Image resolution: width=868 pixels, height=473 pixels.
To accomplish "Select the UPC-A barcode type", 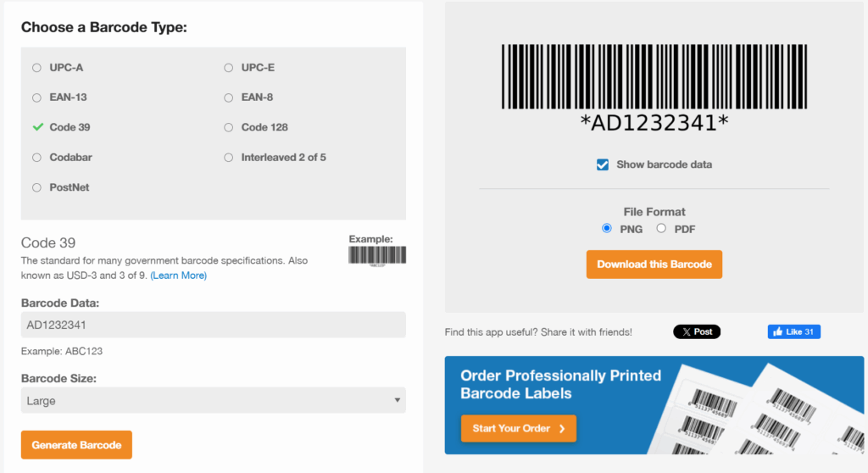I will pos(36,68).
